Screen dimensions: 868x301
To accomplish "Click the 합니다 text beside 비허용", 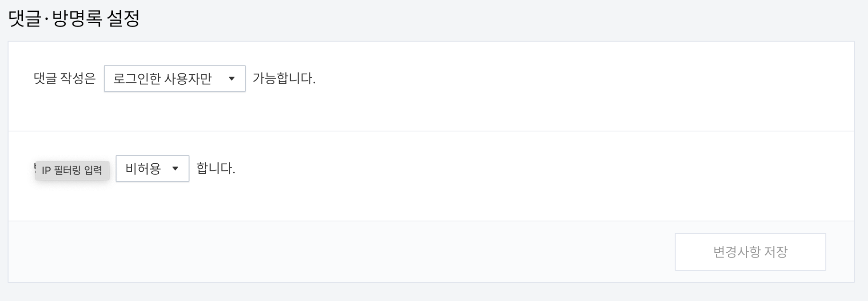I will click(216, 169).
